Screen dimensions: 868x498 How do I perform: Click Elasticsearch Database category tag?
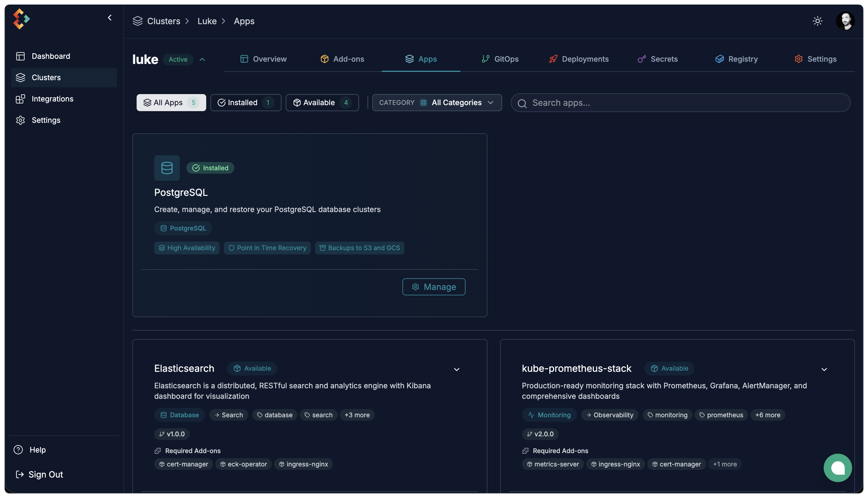point(180,415)
